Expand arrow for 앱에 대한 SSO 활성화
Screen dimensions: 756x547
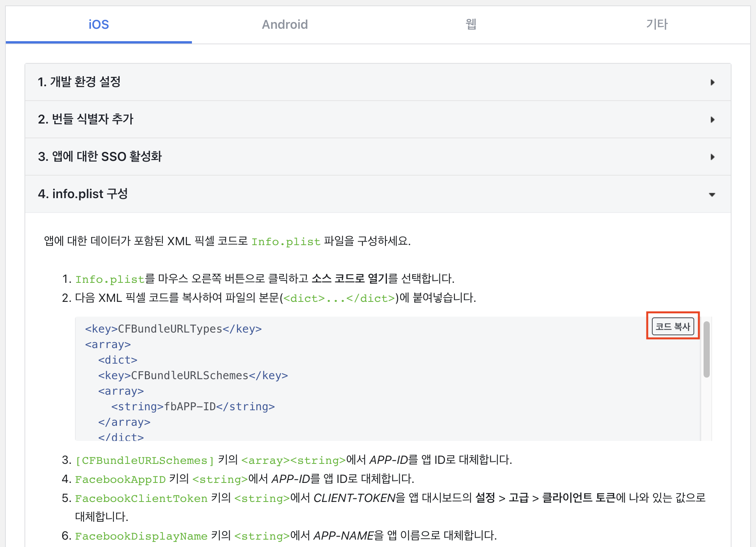(x=712, y=157)
